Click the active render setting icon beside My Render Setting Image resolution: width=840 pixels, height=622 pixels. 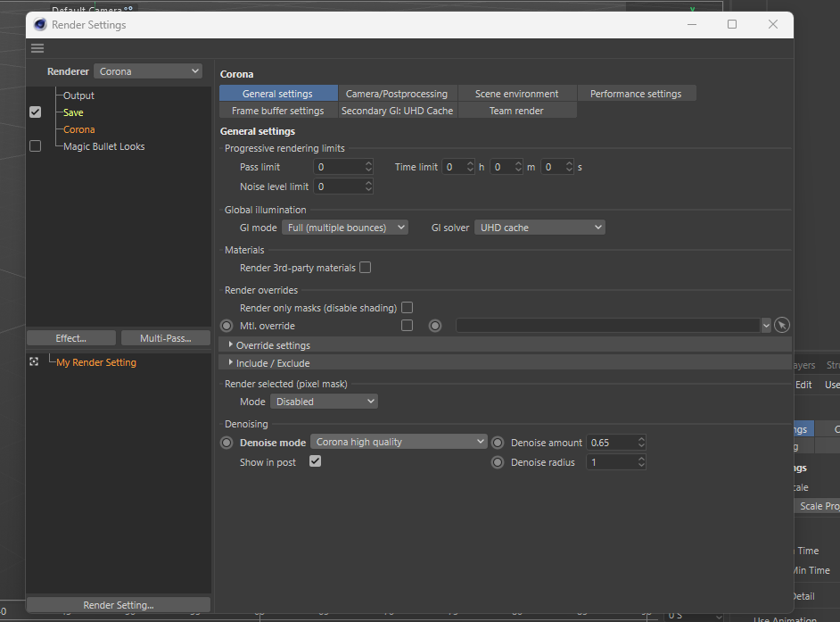(34, 362)
